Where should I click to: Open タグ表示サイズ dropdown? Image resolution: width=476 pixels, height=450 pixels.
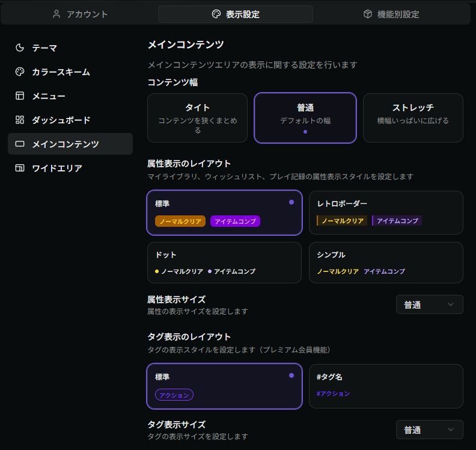tap(429, 430)
